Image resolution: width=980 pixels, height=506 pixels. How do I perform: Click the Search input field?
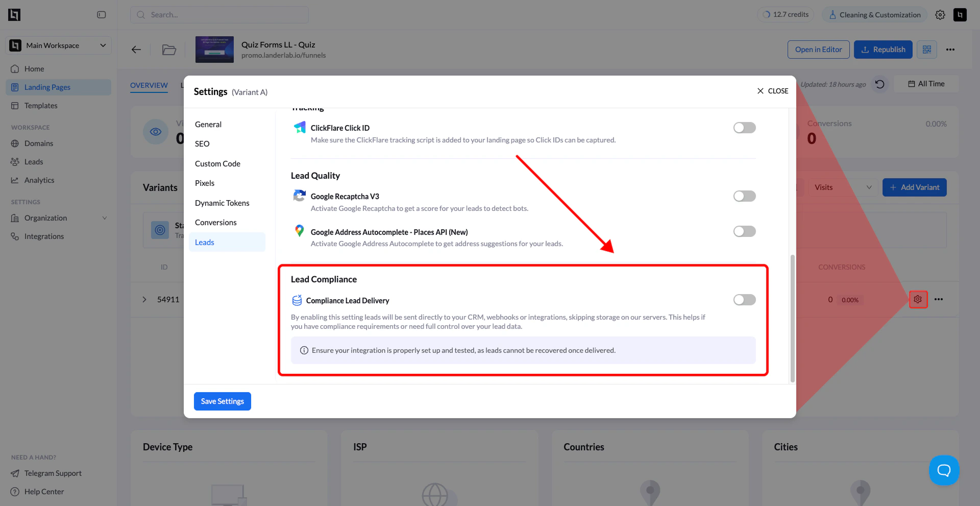(219, 15)
